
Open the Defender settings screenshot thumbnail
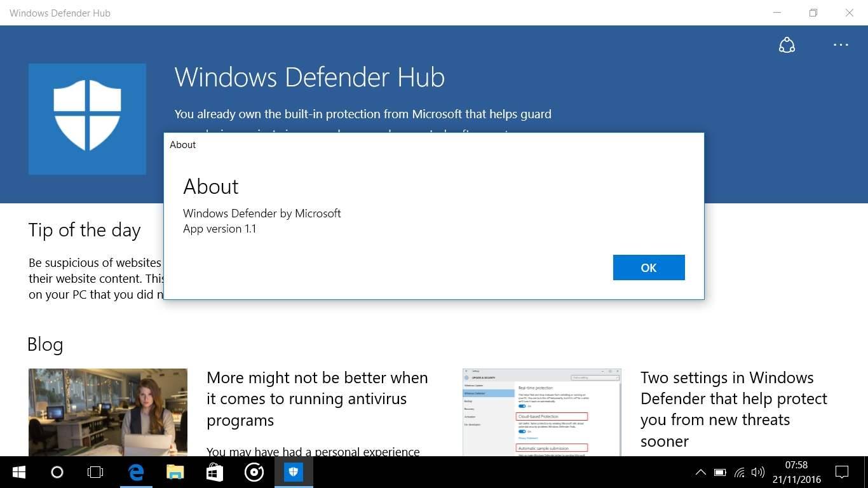(541, 412)
